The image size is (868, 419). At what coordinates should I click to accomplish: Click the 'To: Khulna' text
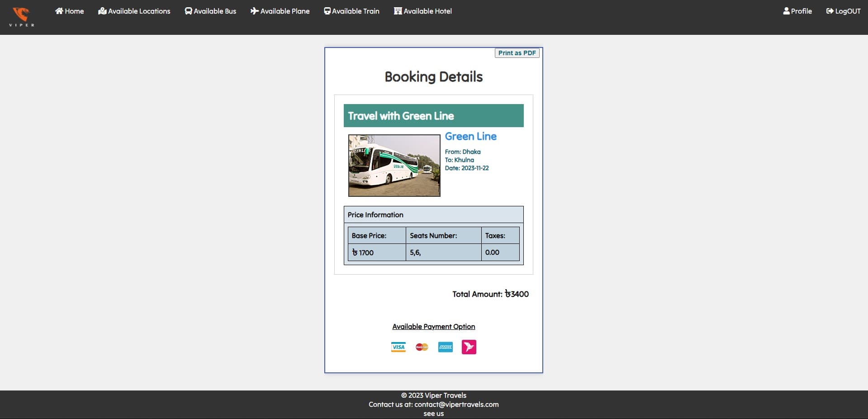(460, 160)
